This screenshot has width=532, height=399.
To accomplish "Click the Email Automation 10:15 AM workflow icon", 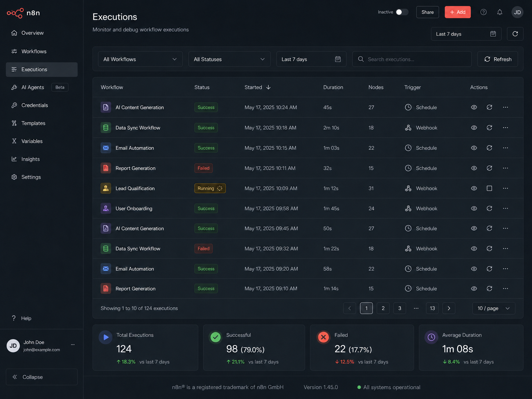I will [106, 148].
